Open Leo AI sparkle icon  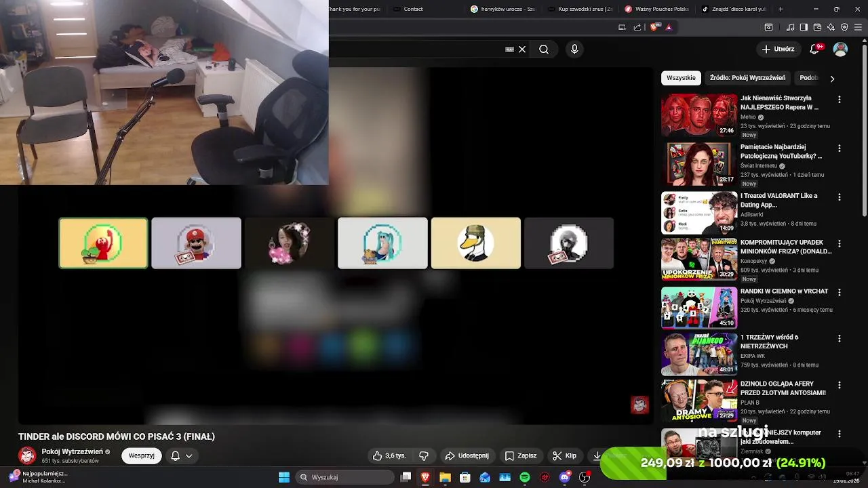(x=831, y=27)
